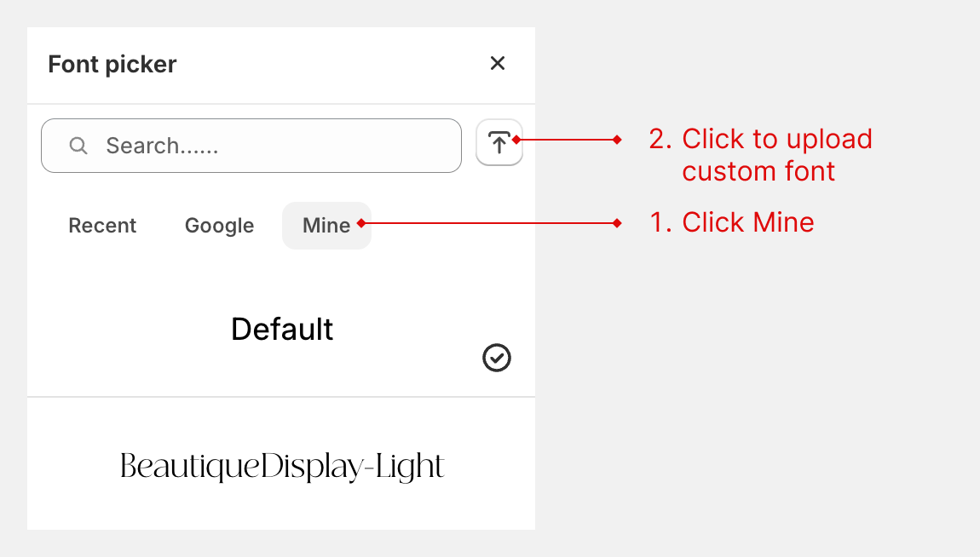Switch to the Mine tab

[326, 225]
